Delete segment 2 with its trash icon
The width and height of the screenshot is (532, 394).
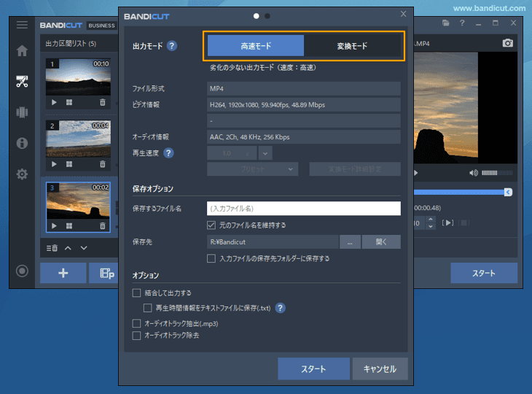pyautogui.click(x=103, y=164)
